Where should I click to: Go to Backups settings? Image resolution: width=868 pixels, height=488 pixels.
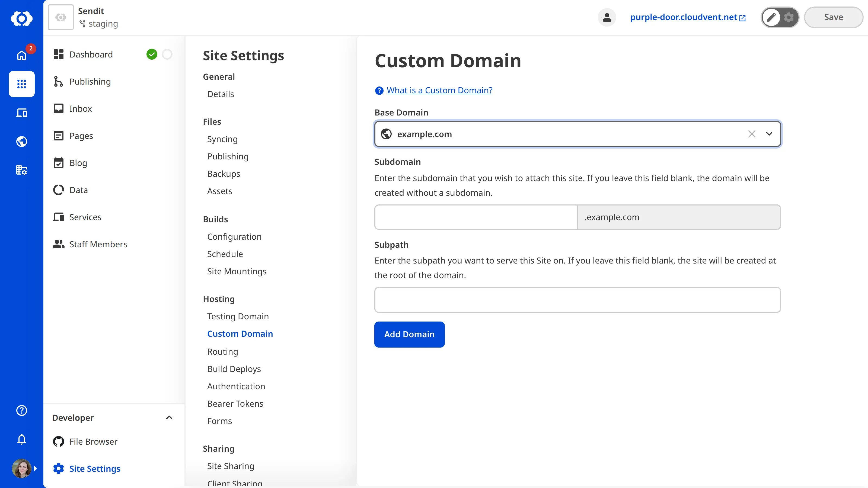tap(224, 174)
